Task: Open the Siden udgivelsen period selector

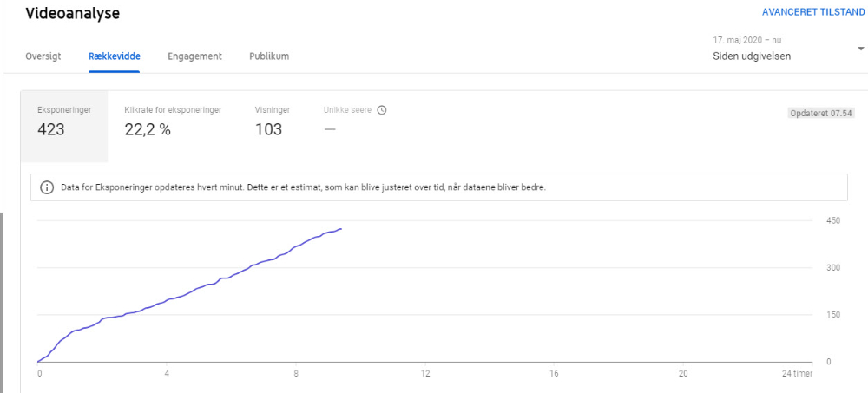Action: click(752, 56)
